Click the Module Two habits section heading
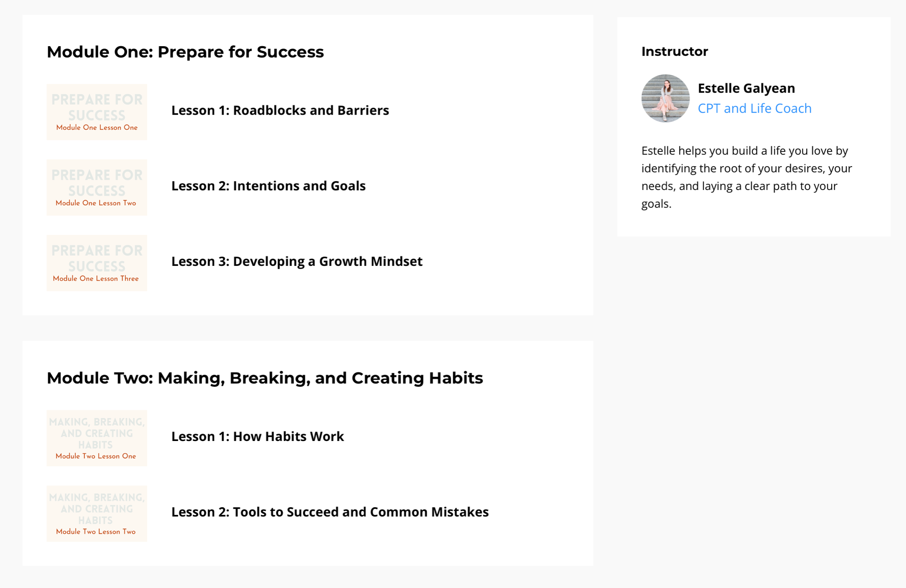 click(x=265, y=378)
